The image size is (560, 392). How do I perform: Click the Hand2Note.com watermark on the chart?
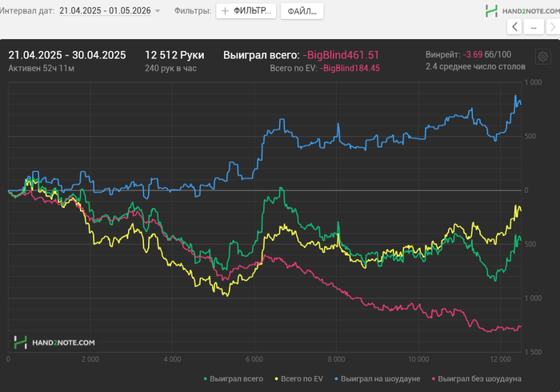tap(54, 342)
